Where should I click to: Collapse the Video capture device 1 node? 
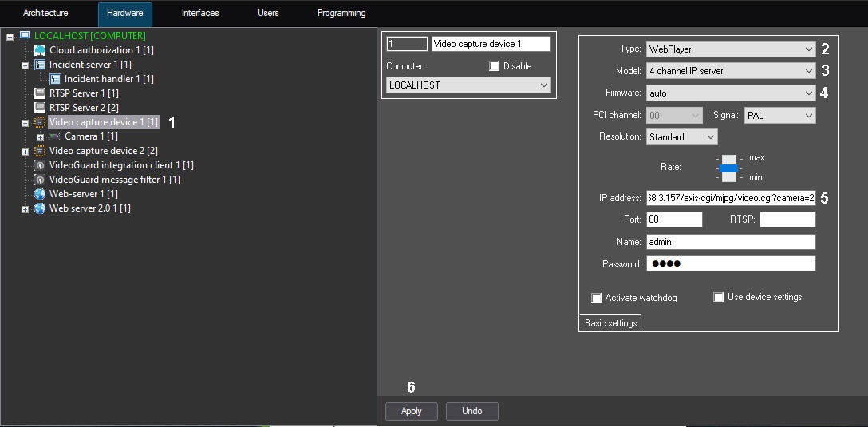[25, 123]
